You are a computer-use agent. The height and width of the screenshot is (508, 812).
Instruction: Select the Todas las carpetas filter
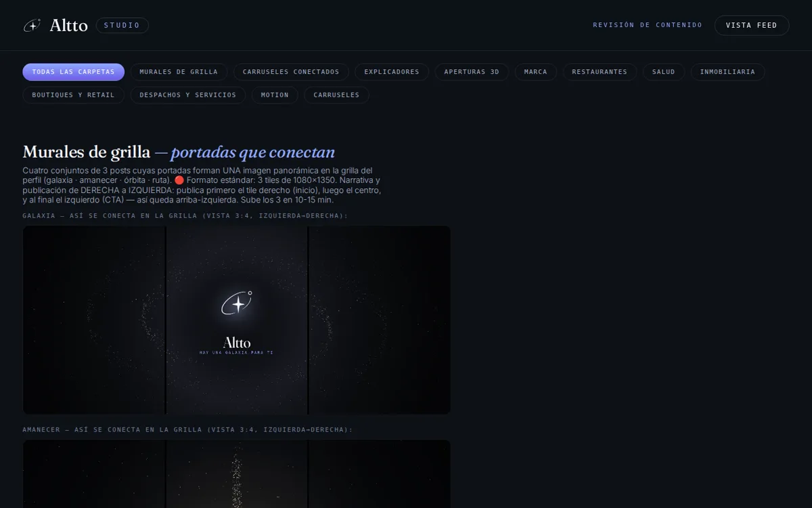coord(74,72)
